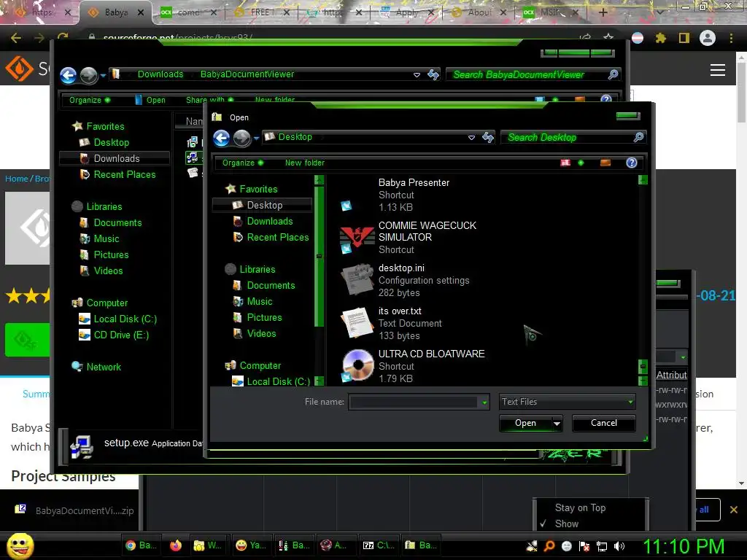Switch to FREE browser tab
Viewport: 747px width, 560px height.
pyautogui.click(x=263, y=12)
